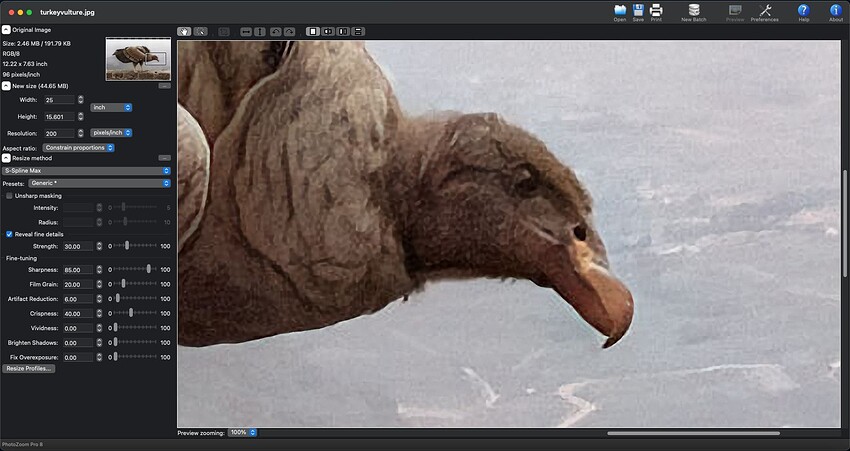The height and width of the screenshot is (451, 850).
Task: Open the Constrain proportions dropdown
Action: (x=79, y=147)
